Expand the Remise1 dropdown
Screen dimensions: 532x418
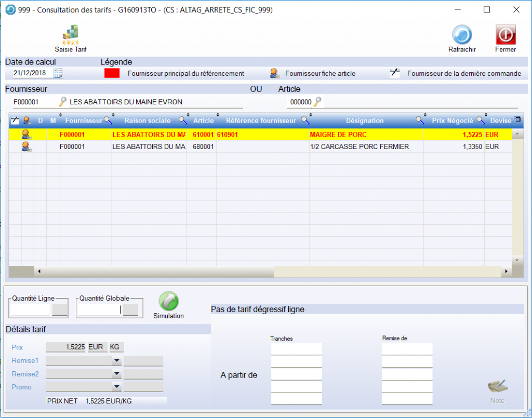pos(117,361)
